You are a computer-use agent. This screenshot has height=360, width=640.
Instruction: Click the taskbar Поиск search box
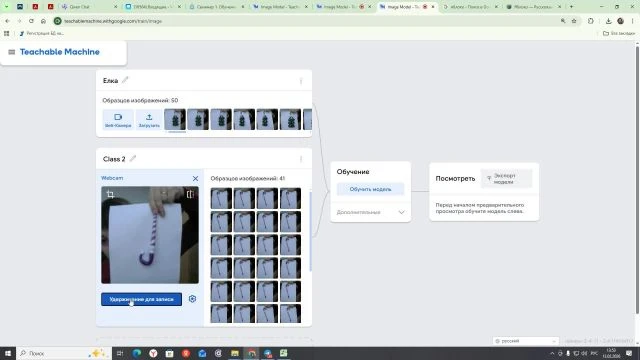pos(64,353)
